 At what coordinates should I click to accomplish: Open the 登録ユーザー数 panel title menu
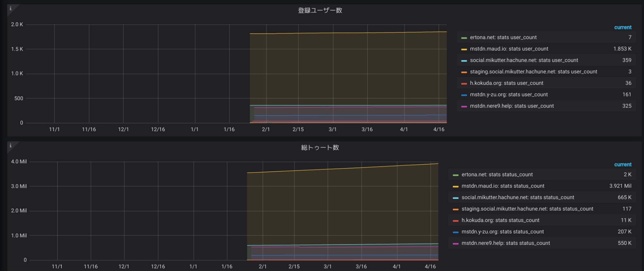coord(320,10)
